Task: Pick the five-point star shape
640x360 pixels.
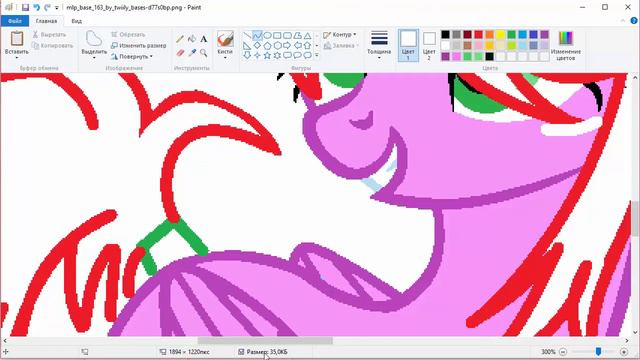Action: pyautogui.click(x=267, y=55)
